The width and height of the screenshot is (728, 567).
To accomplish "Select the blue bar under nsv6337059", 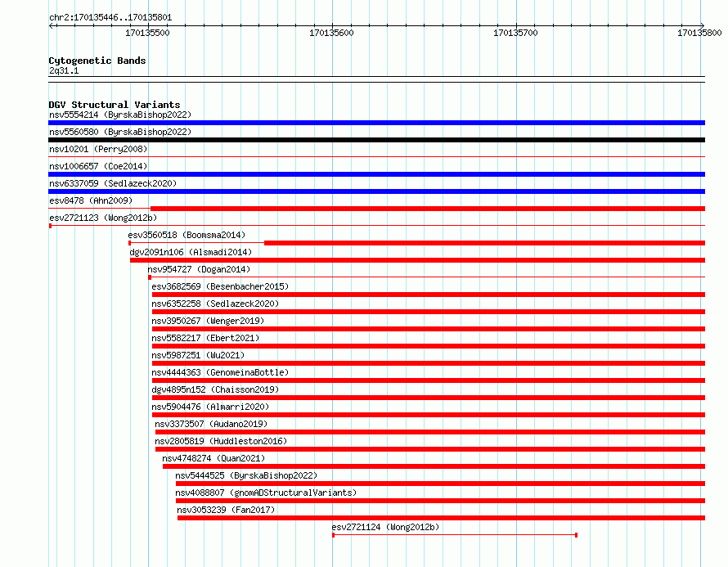I will [376, 191].
